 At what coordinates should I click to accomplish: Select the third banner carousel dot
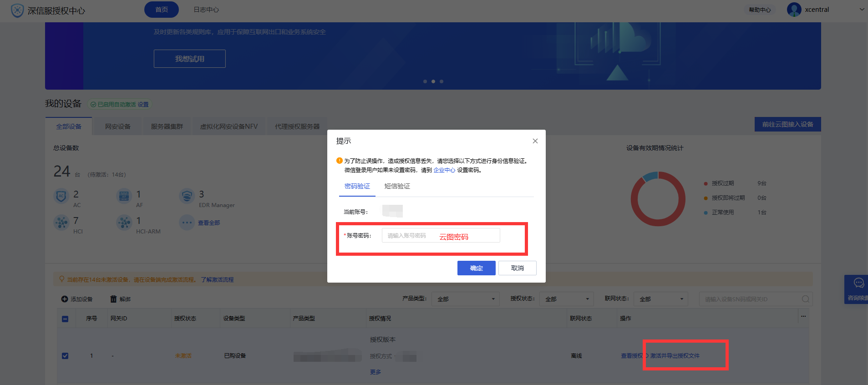pos(442,81)
